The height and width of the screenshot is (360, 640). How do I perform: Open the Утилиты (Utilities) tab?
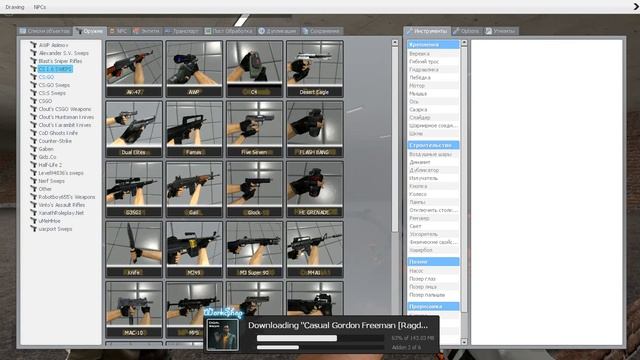pos(501,31)
